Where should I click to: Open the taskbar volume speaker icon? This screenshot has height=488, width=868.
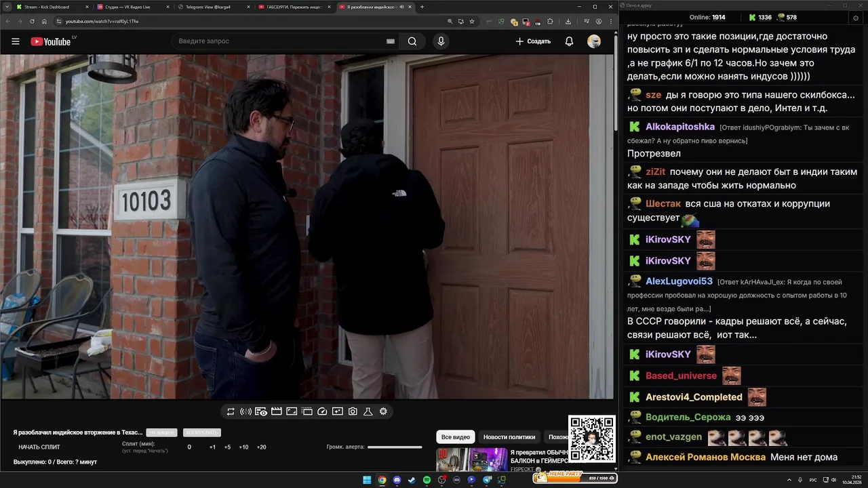tap(834, 480)
